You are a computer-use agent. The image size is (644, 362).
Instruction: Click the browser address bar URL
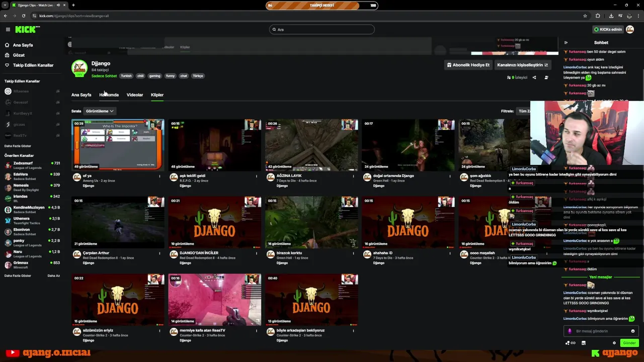(74, 16)
